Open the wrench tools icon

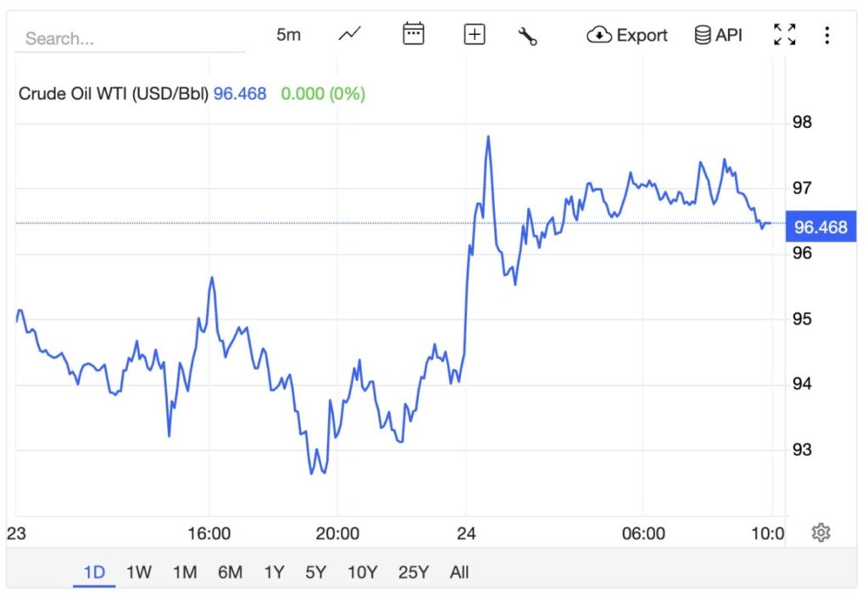527,36
